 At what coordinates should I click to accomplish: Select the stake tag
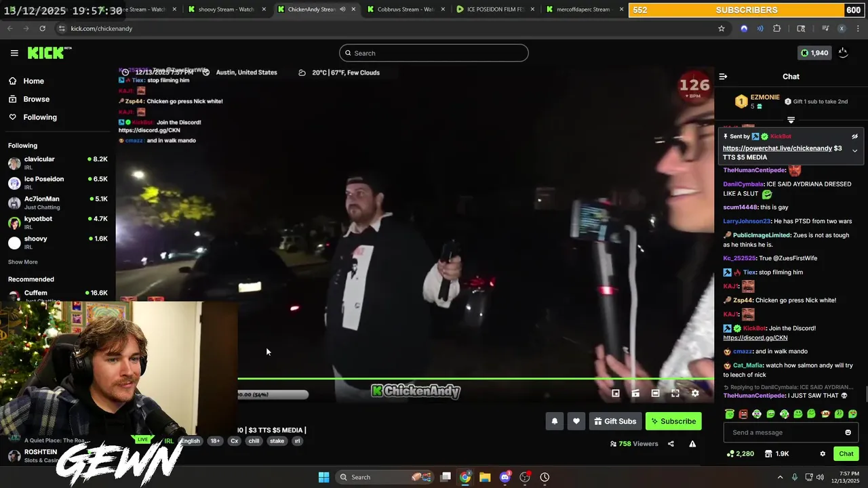pos(277,441)
